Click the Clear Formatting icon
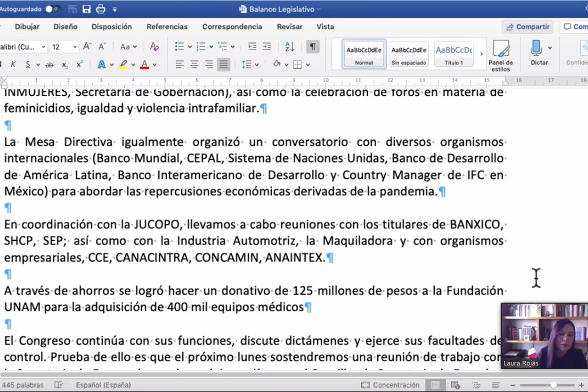This screenshot has height=392, width=588. 154,47
